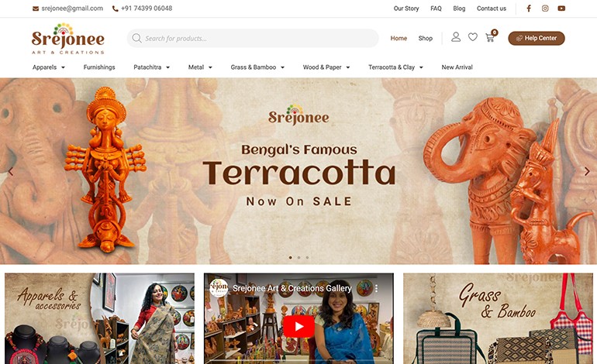The width and height of the screenshot is (597, 364).
Task: Click the +91 74399 06048 phone link
Action: click(147, 9)
